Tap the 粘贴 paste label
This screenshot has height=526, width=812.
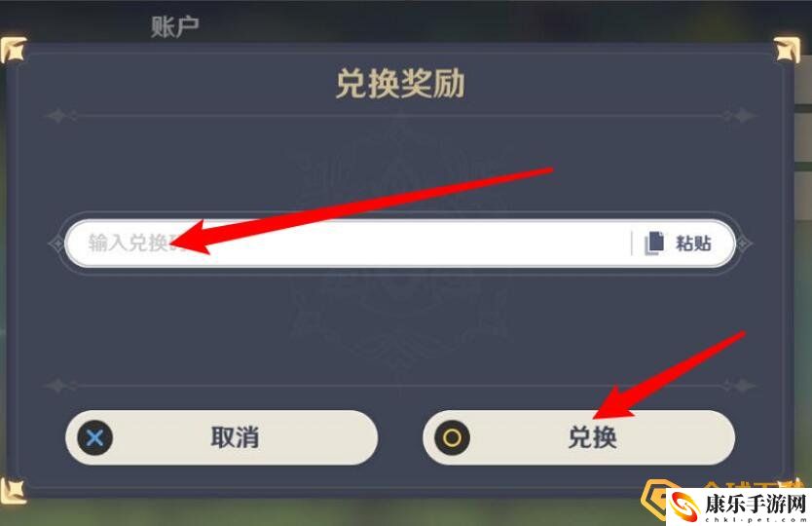tap(693, 244)
